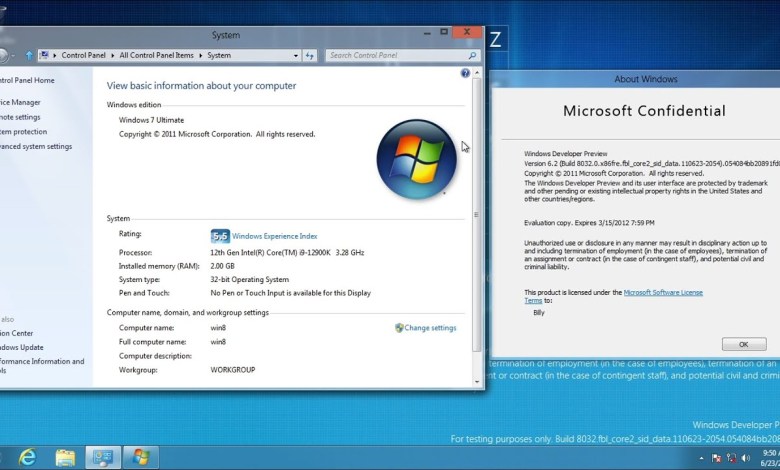Click the Windows logo orb image
Screen dimensions: 780x470
(x=416, y=159)
